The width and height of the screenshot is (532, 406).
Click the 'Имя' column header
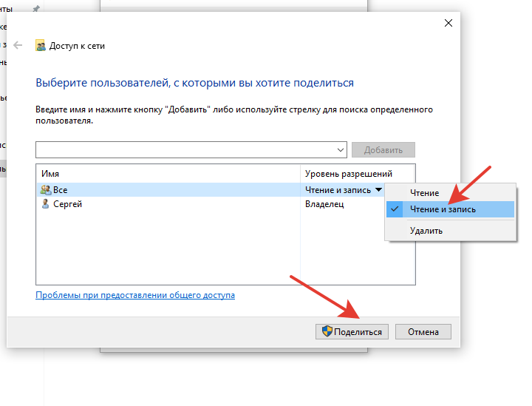50,174
